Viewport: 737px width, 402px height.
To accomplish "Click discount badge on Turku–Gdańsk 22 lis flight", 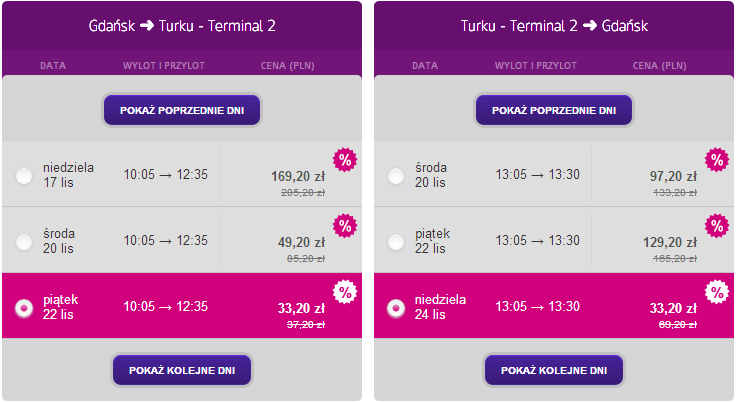I will coord(716,226).
